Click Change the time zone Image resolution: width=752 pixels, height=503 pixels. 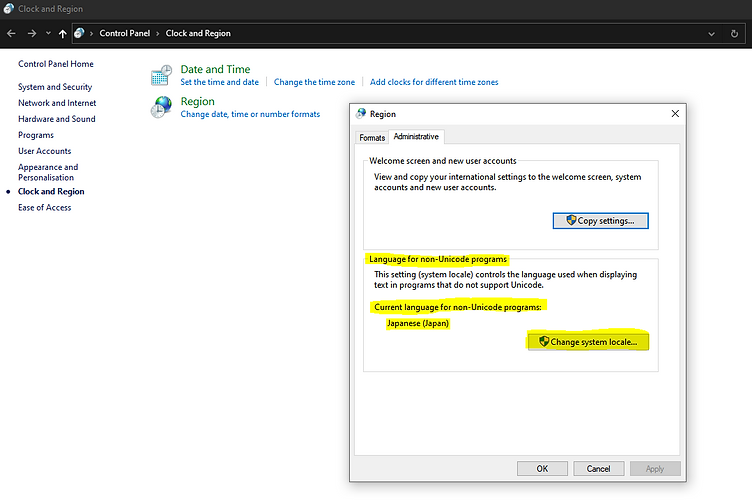(315, 82)
